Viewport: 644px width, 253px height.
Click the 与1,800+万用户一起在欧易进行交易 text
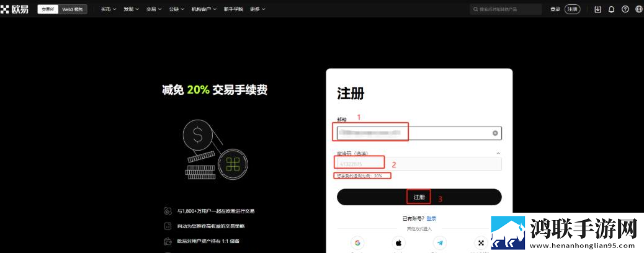[216, 211]
